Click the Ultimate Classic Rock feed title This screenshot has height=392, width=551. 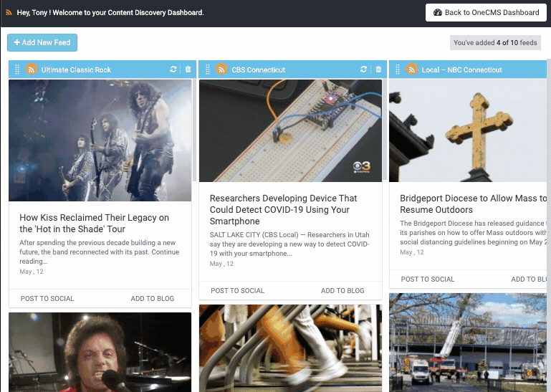click(76, 70)
